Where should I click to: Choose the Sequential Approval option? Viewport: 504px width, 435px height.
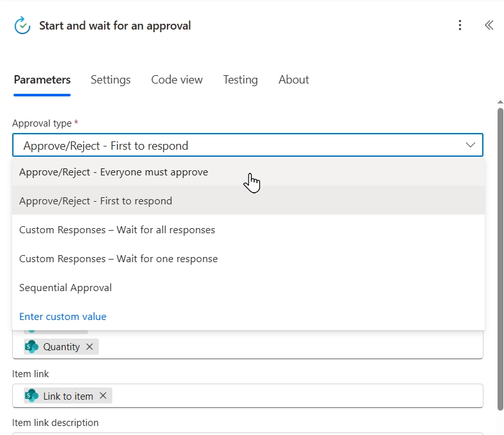pos(65,288)
